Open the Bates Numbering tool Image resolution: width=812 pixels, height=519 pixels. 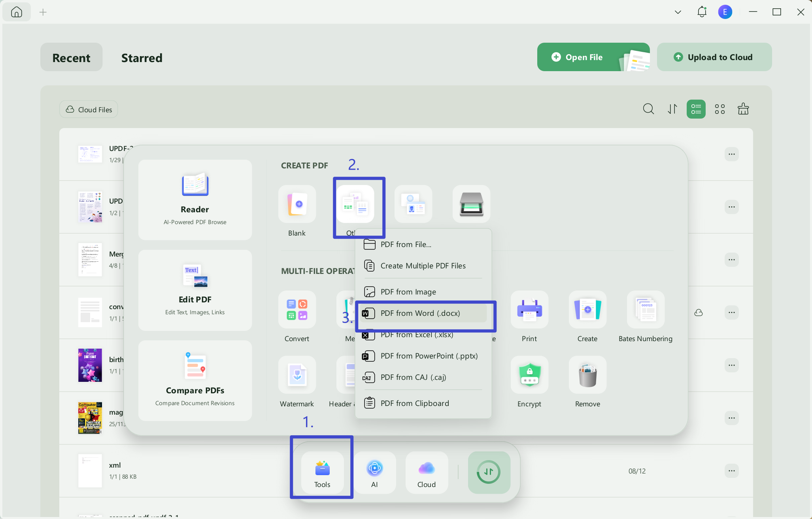[x=646, y=310]
